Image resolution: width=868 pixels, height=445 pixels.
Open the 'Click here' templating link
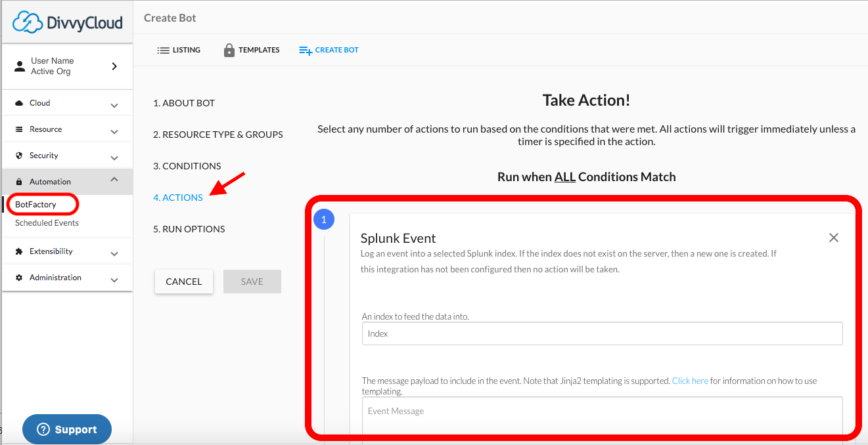pyautogui.click(x=690, y=381)
